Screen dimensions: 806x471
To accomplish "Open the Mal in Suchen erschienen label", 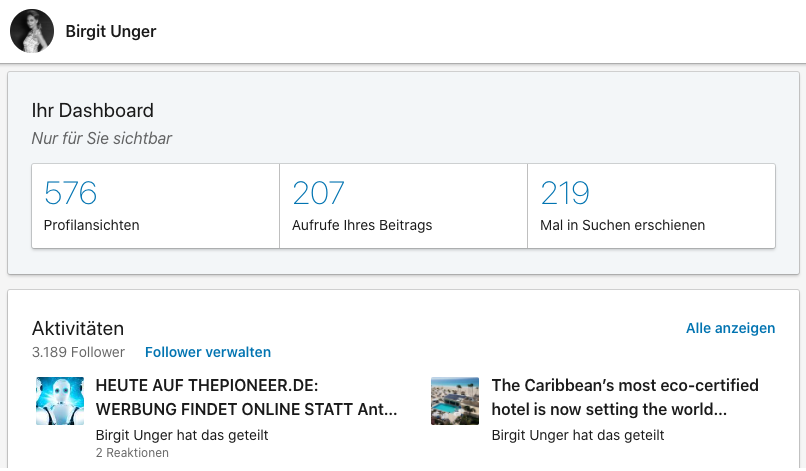I will point(622,225).
